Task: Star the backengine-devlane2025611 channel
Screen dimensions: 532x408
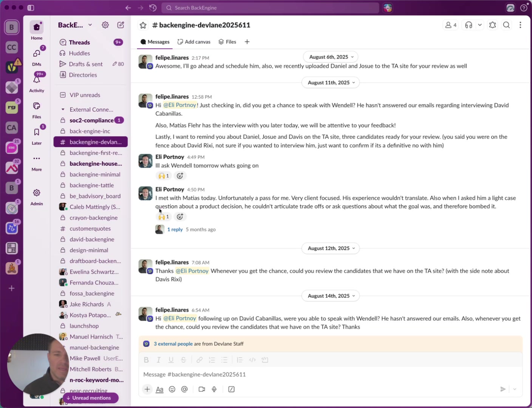Action: click(x=143, y=25)
